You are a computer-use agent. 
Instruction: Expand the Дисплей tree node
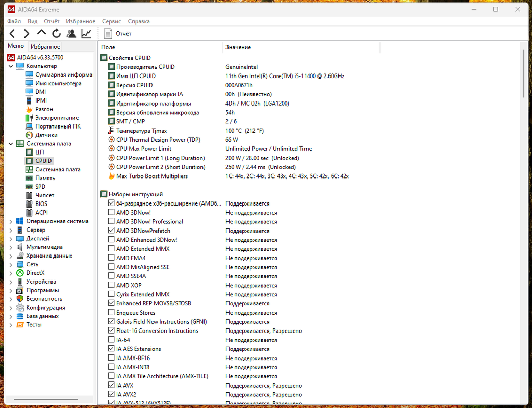[x=11, y=239]
